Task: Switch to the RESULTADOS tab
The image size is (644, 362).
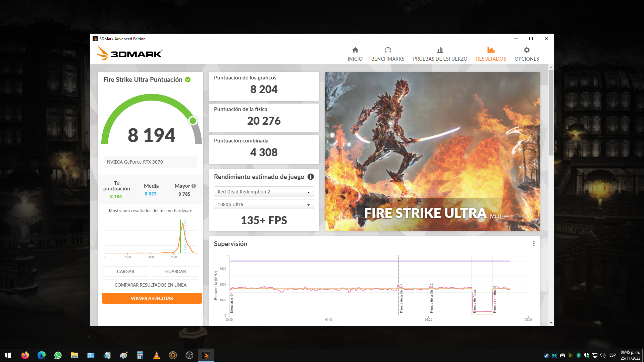Action: (x=491, y=54)
